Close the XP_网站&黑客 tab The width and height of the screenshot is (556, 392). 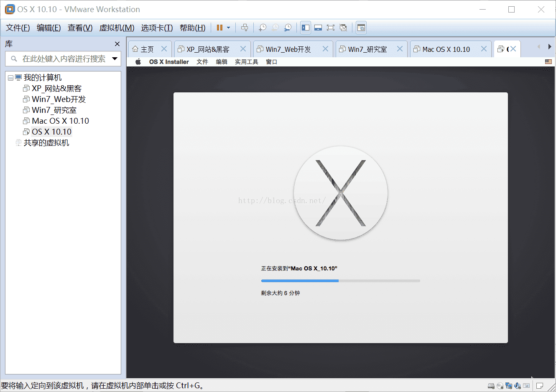click(243, 49)
